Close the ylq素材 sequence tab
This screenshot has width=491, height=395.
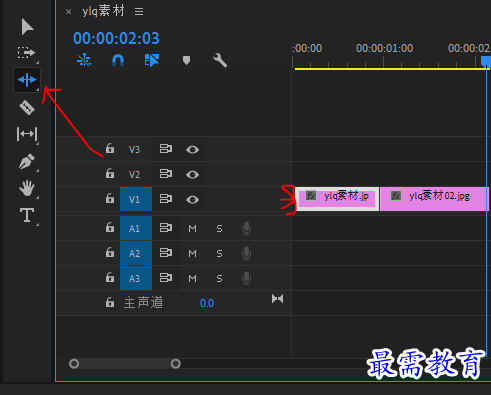coord(68,12)
